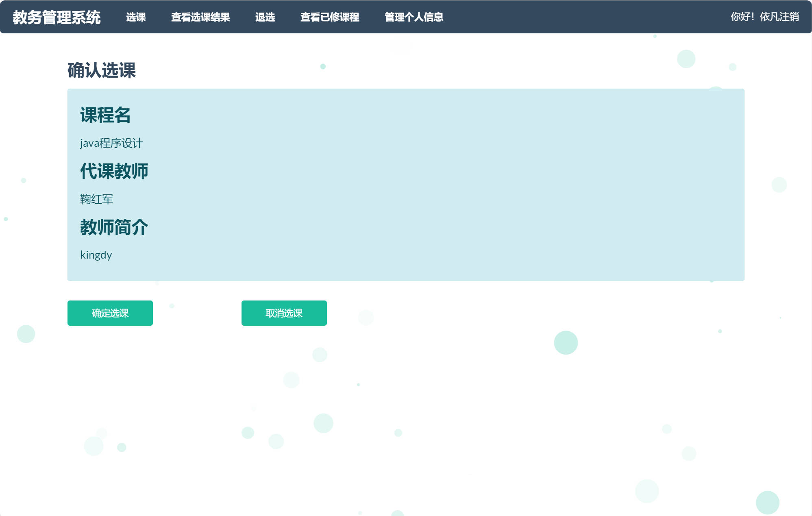Click the teacher name 鞠红军
812x516 pixels.
pos(97,199)
